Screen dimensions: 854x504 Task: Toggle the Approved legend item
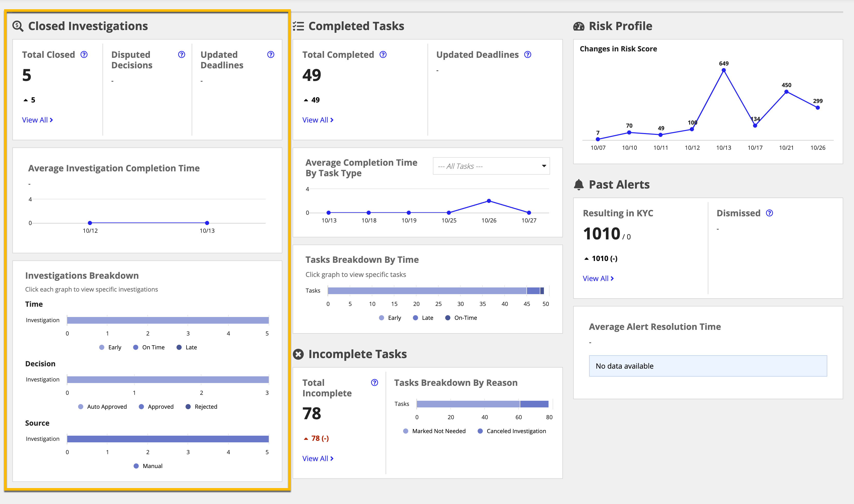point(156,407)
